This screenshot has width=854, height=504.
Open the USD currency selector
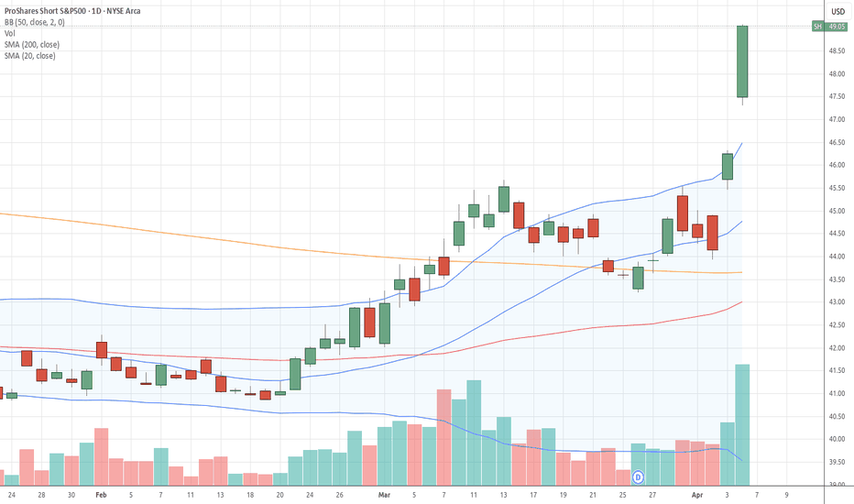(x=838, y=11)
